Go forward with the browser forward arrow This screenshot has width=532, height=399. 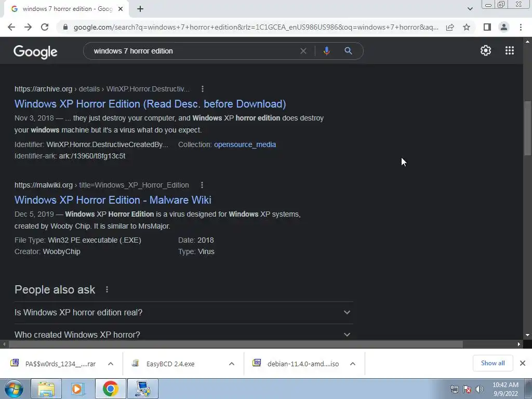click(x=28, y=27)
